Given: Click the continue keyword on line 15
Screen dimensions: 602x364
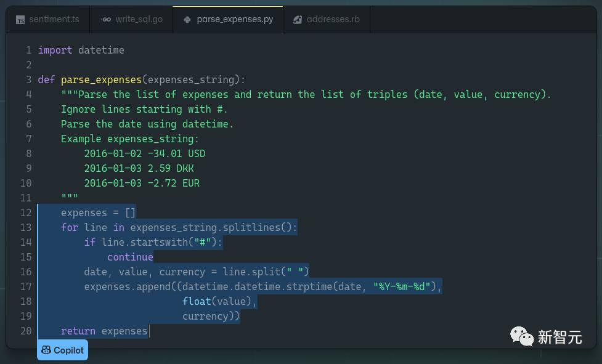Looking at the screenshot, I should (x=130, y=257).
